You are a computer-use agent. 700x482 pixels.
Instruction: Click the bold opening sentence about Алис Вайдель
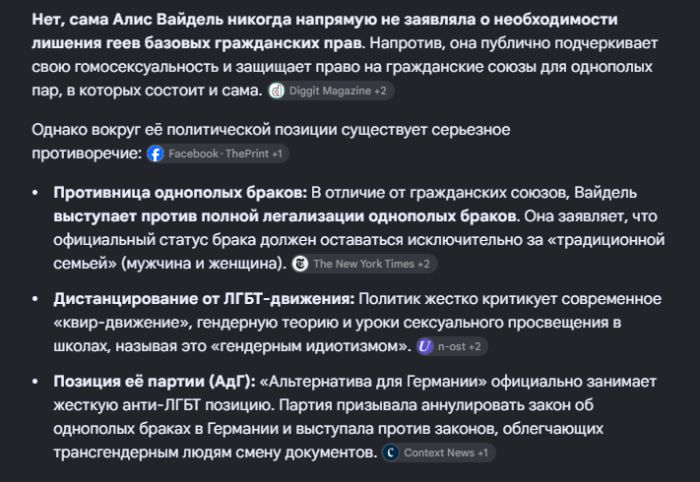click(x=325, y=31)
